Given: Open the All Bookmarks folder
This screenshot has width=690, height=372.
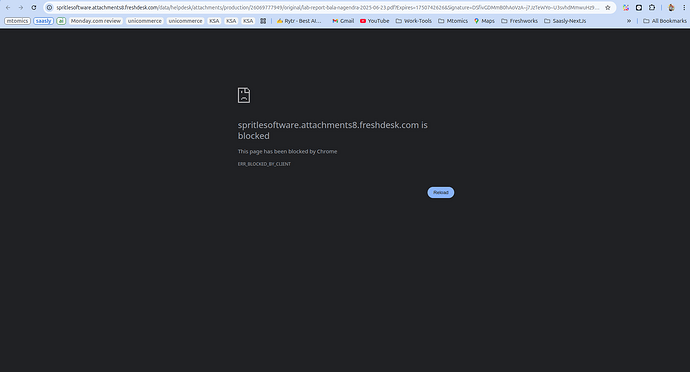Looking at the screenshot, I should point(664,21).
